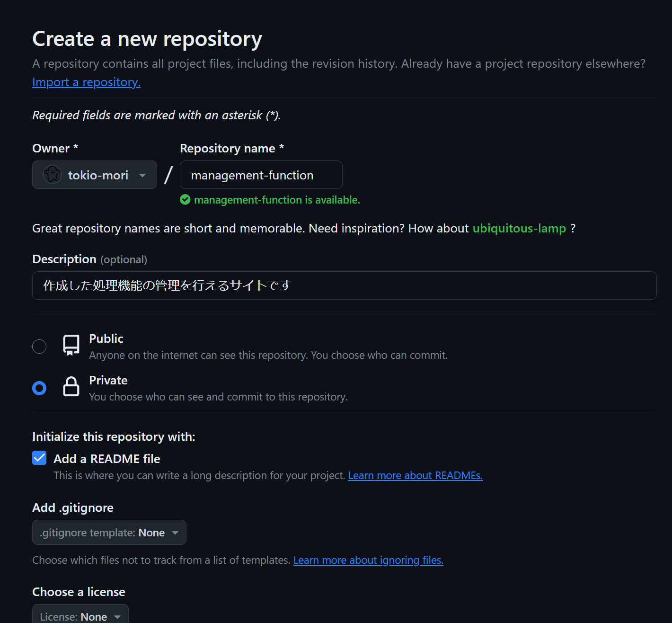
Task: Open the .gitignore template dropdown
Action: click(x=109, y=532)
